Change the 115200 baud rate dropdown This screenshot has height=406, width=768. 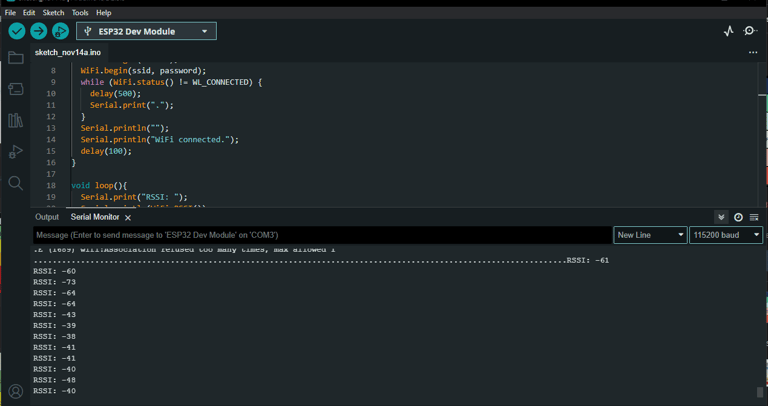[x=726, y=235]
